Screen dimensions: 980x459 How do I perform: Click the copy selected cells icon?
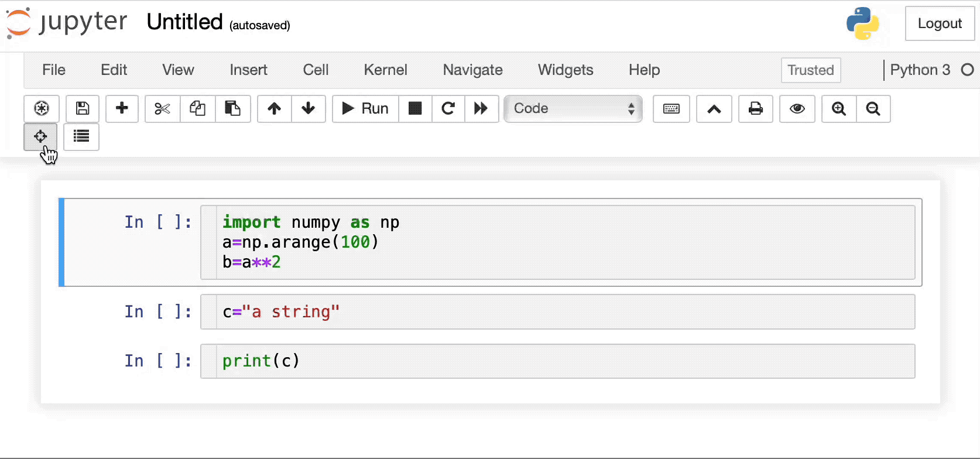coord(198,108)
